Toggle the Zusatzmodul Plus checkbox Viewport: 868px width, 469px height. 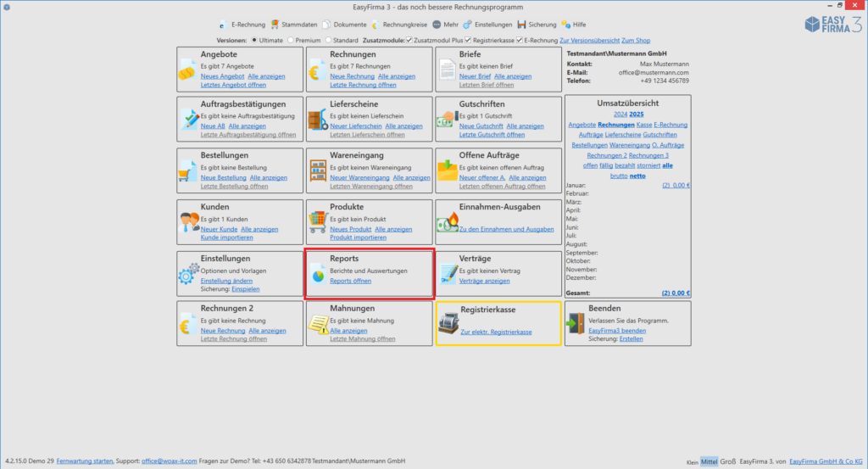[409, 41]
